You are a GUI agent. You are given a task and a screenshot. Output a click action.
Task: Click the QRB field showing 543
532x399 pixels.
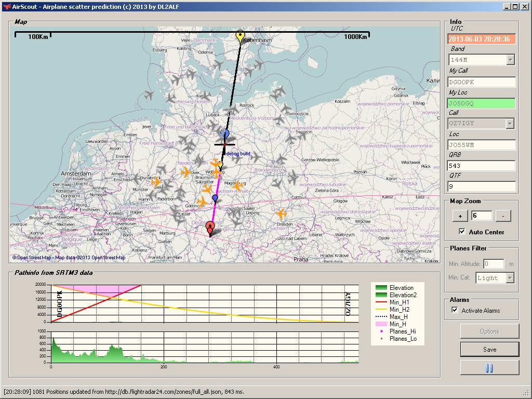(x=482, y=166)
